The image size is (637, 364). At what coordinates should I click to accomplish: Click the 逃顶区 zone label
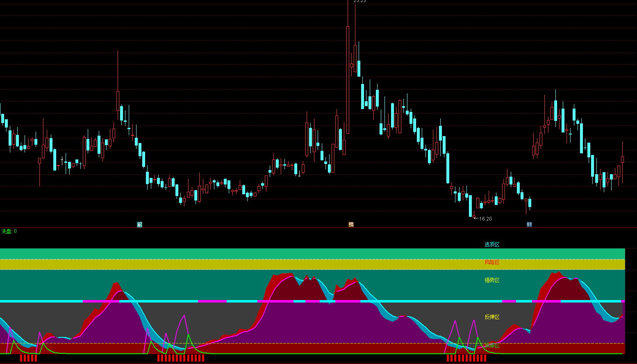(x=492, y=244)
